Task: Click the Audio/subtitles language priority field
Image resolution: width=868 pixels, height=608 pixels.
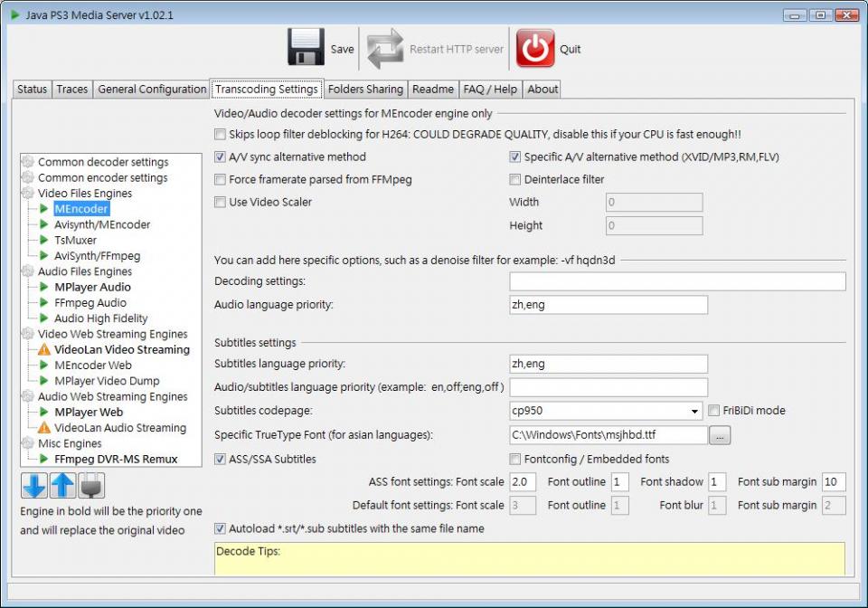Action: coord(609,387)
